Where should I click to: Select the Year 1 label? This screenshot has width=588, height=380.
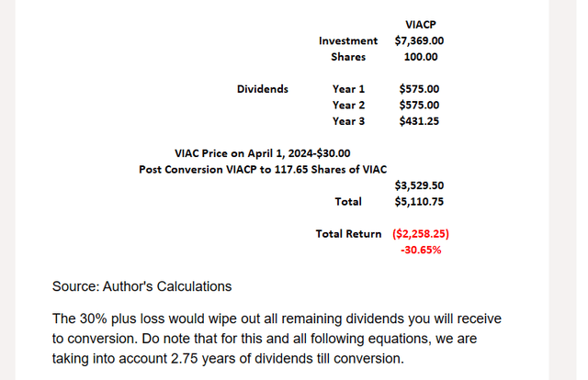pyautogui.click(x=348, y=89)
